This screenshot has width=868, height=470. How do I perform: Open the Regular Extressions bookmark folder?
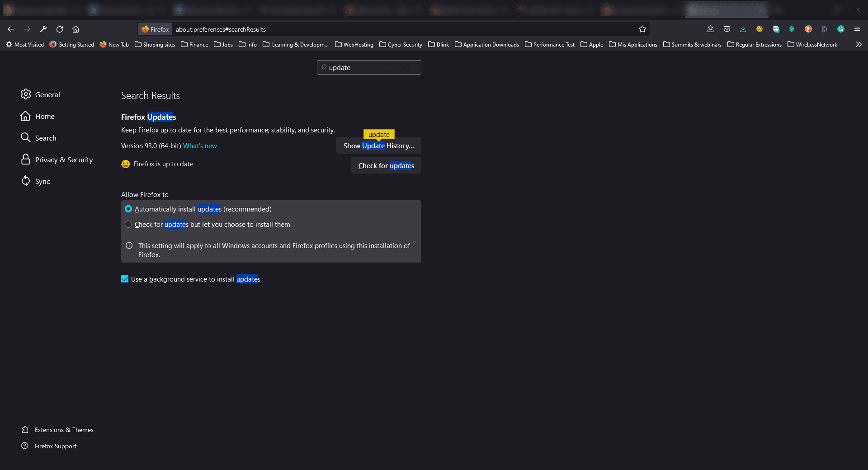pyautogui.click(x=755, y=44)
